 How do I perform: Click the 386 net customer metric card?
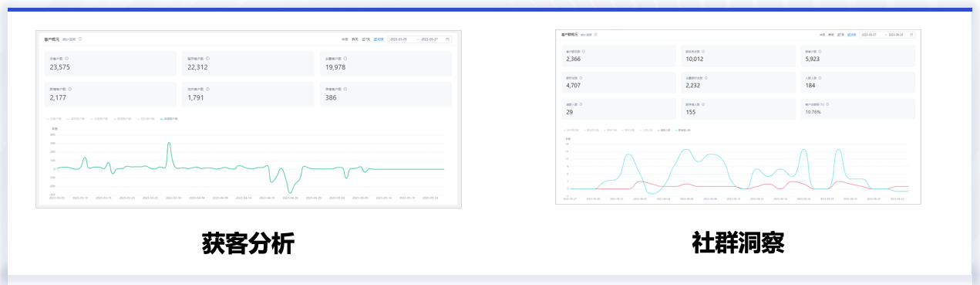pos(386,94)
